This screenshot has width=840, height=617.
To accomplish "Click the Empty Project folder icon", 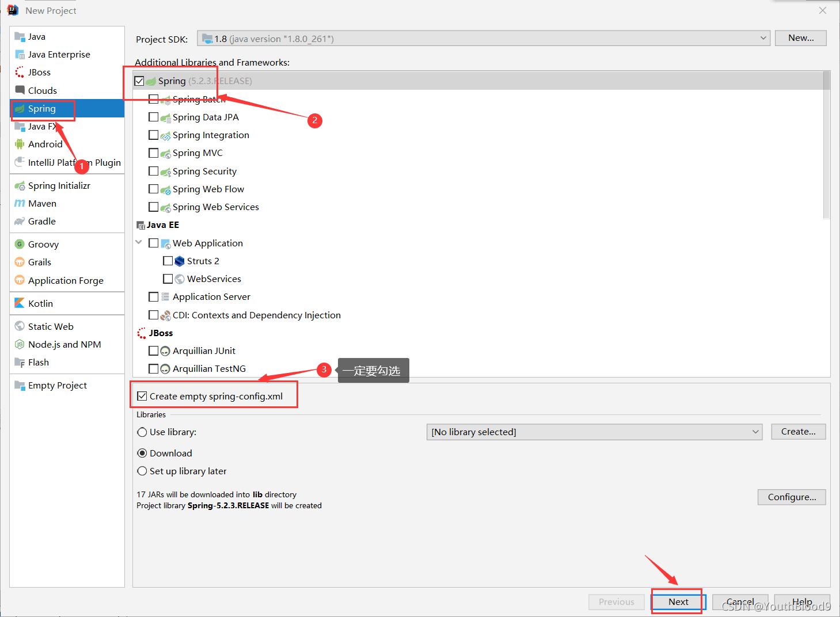I will pyautogui.click(x=20, y=386).
